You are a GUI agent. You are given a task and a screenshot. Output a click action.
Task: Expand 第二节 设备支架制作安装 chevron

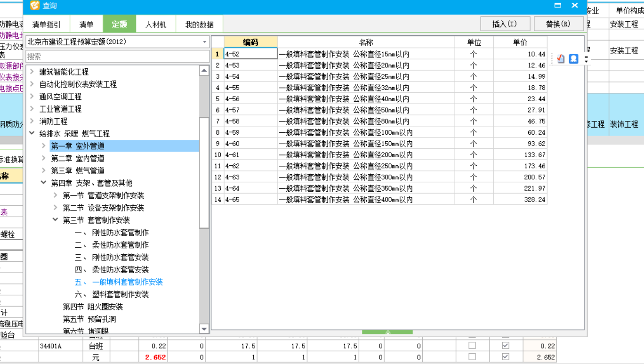pos(56,208)
